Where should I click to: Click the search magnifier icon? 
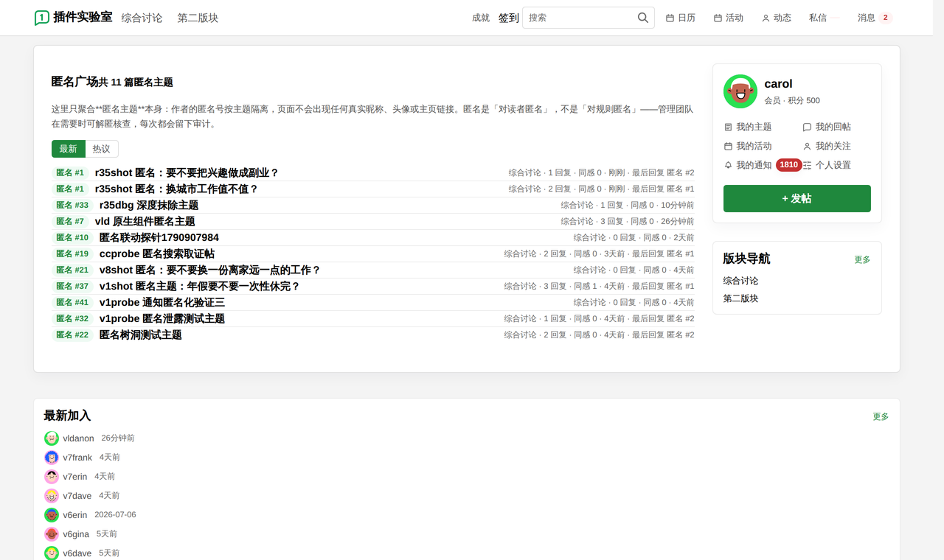643,18
